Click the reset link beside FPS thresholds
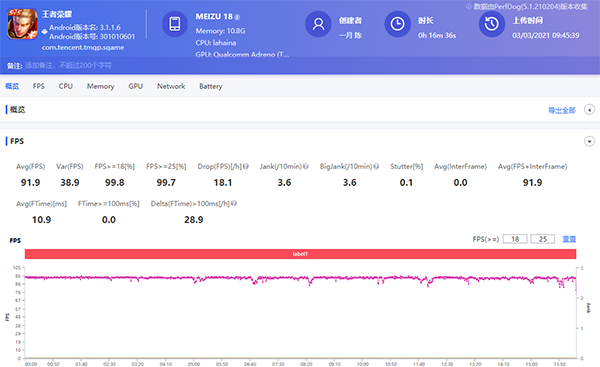This screenshot has height=367, width=600. 569,239
